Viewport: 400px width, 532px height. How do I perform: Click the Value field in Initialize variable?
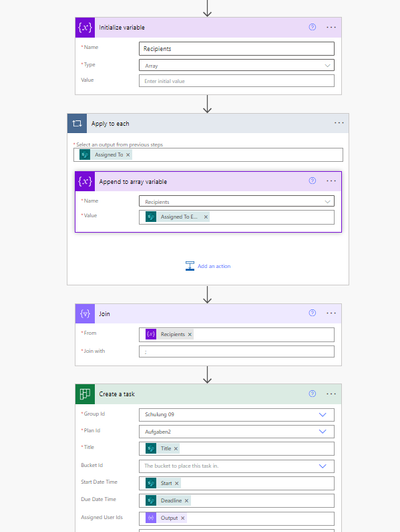point(236,81)
